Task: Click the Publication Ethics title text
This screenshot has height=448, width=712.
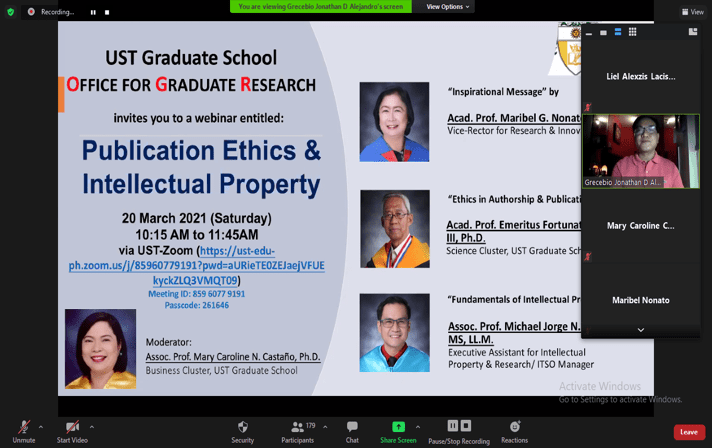Action: pyautogui.click(x=201, y=167)
